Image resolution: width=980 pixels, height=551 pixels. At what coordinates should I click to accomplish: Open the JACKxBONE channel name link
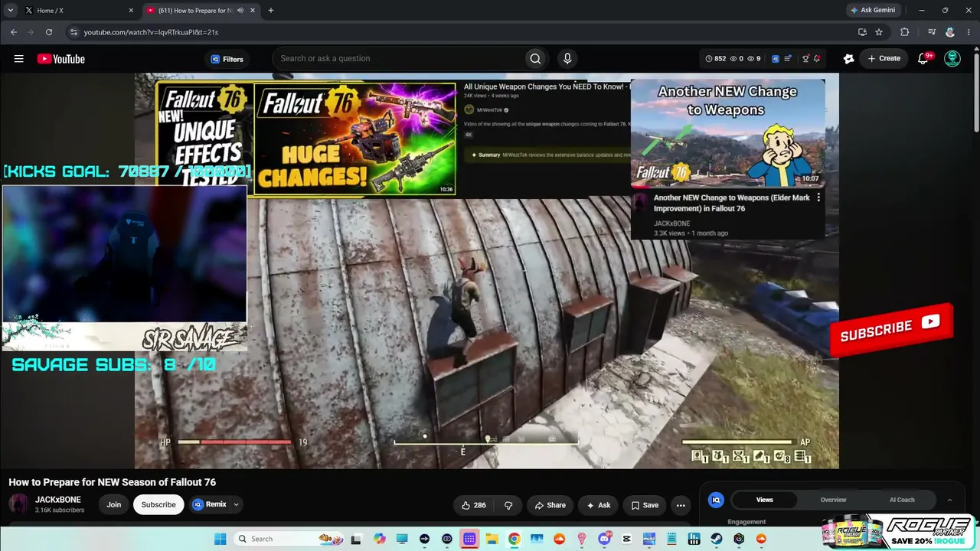pos(58,500)
